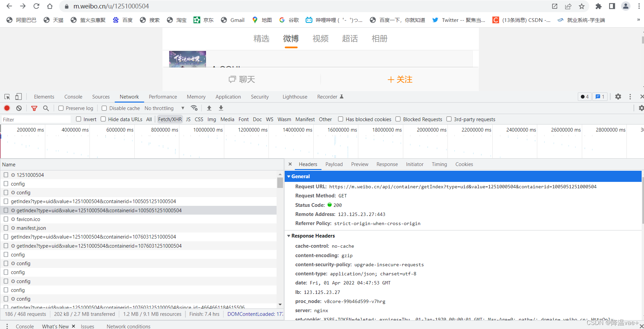This screenshot has height=329, width=644.
Task: Enable the Preserve log checkbox
Action: (61, 108)
